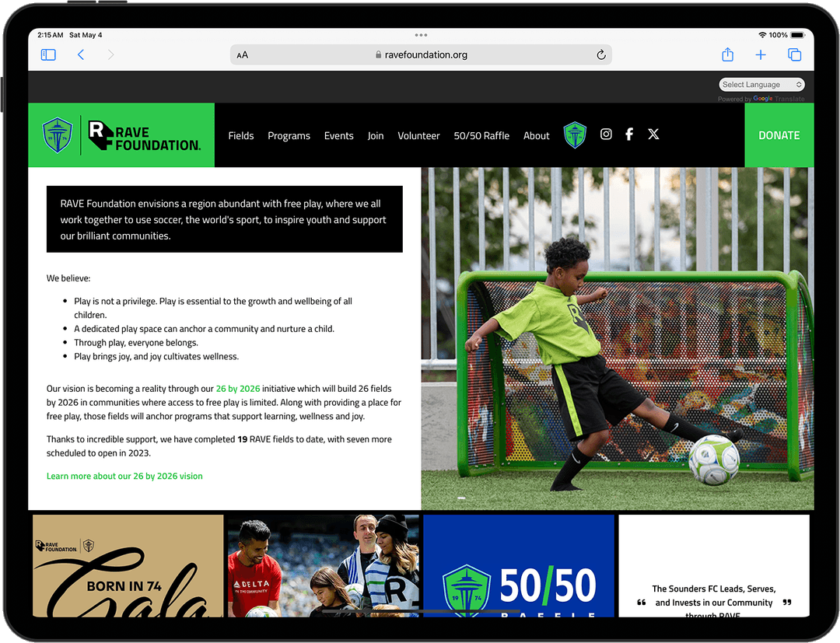
Task: Open the Share sheet icon
Action: coord(727,54)
